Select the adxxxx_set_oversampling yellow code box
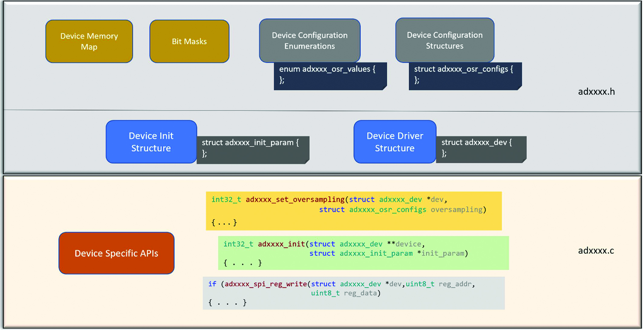644x330 pixels. pos(354,211)
